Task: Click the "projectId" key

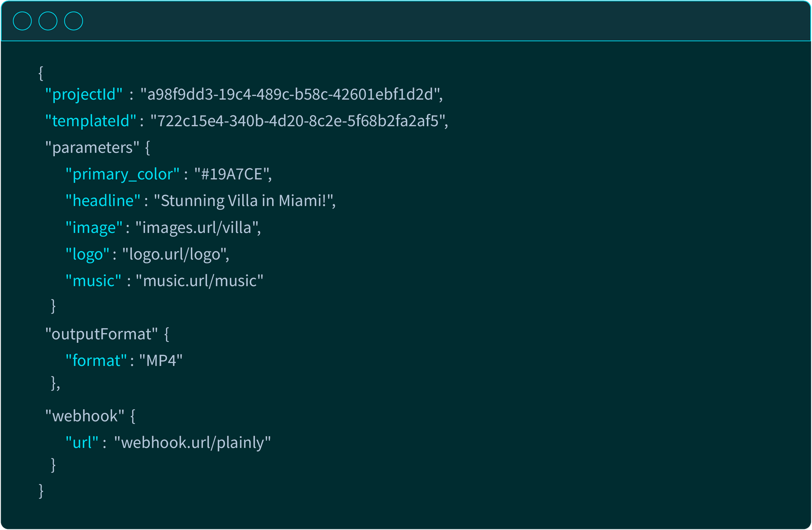Action: click(84, 95)
